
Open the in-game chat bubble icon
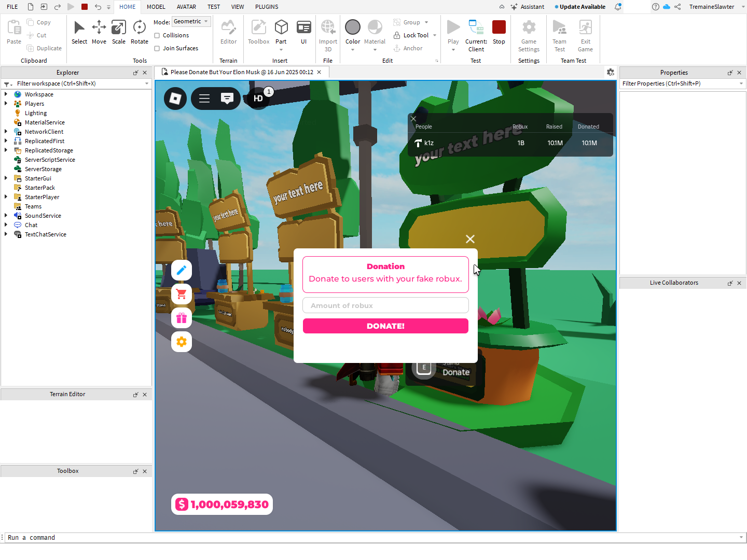227,98
